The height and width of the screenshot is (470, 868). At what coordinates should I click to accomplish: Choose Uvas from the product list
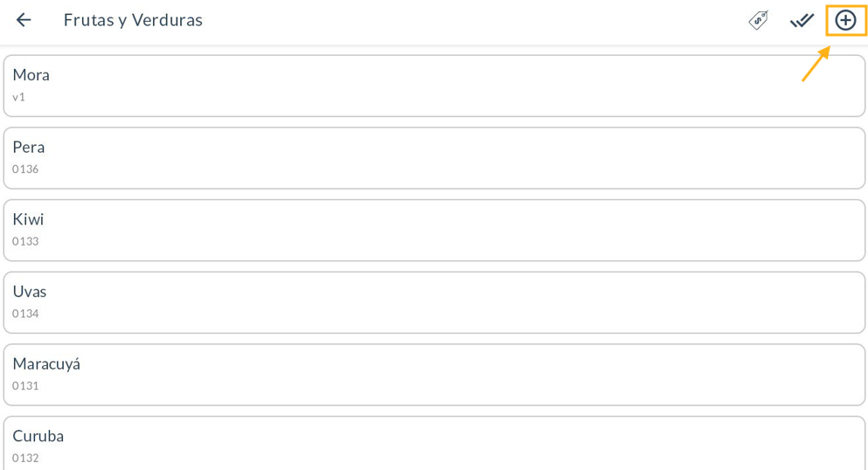[x=434, y=302]
